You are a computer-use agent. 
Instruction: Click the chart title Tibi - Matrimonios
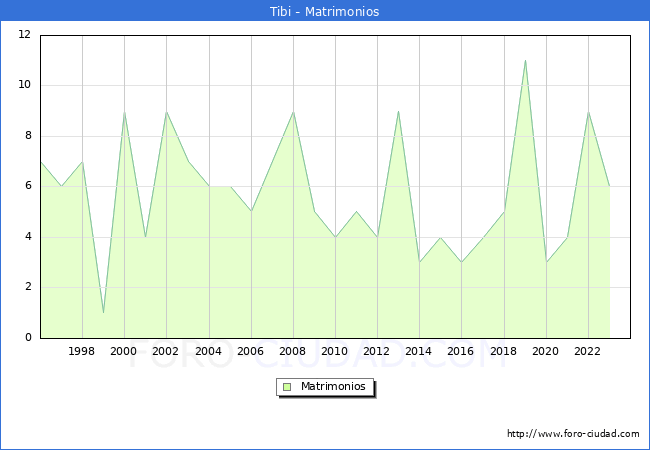[325, 12]
